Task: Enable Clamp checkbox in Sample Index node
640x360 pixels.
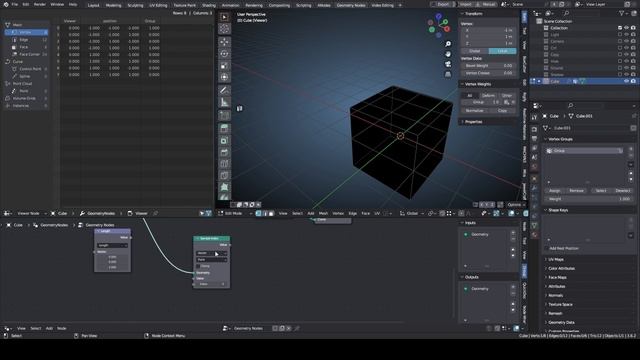Action: coord(199,266)
